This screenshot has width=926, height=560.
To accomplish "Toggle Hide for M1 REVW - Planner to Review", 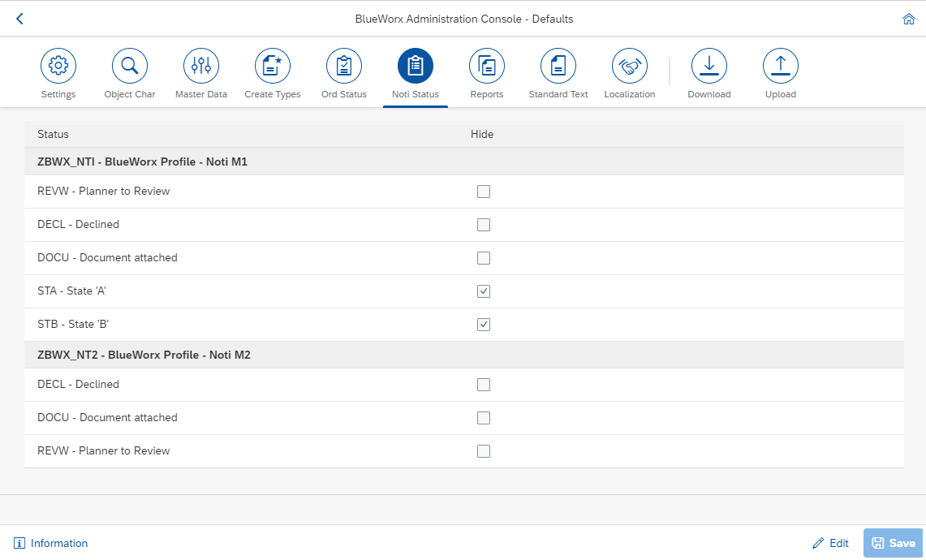I will coord(484,192).
